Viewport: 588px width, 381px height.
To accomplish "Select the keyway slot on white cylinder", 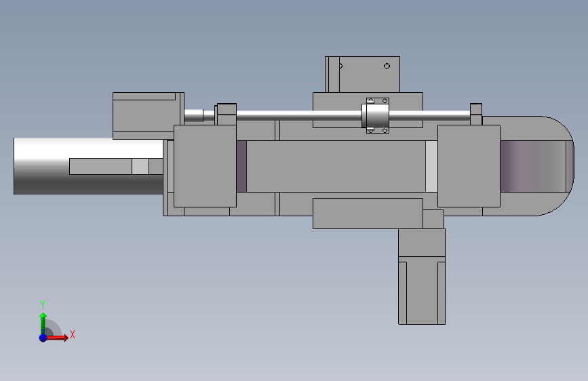I will (116, 166).
